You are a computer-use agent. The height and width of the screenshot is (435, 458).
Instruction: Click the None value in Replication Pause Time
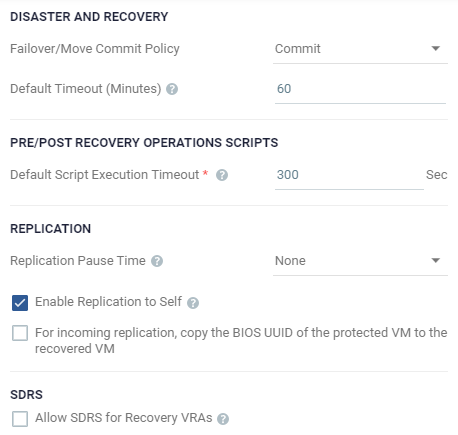tap(290, 261)
